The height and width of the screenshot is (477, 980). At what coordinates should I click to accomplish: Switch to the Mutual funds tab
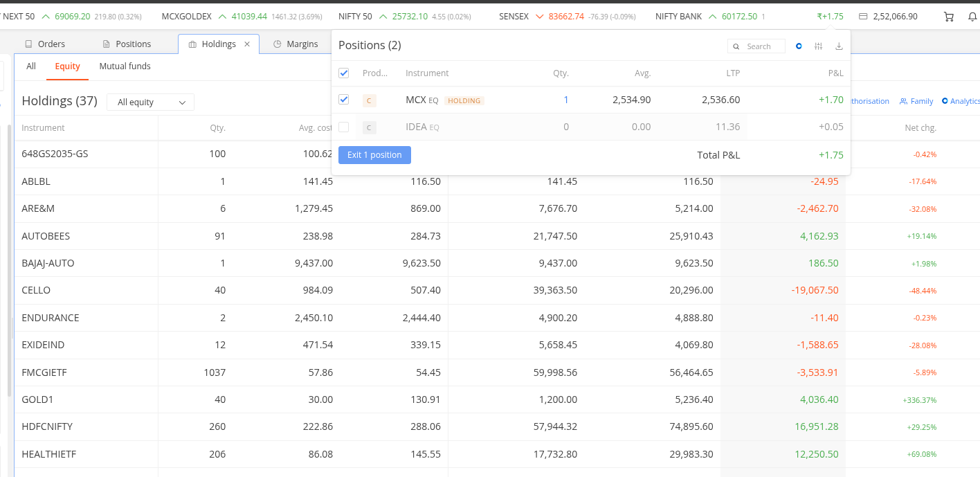[x=125, y=66]
